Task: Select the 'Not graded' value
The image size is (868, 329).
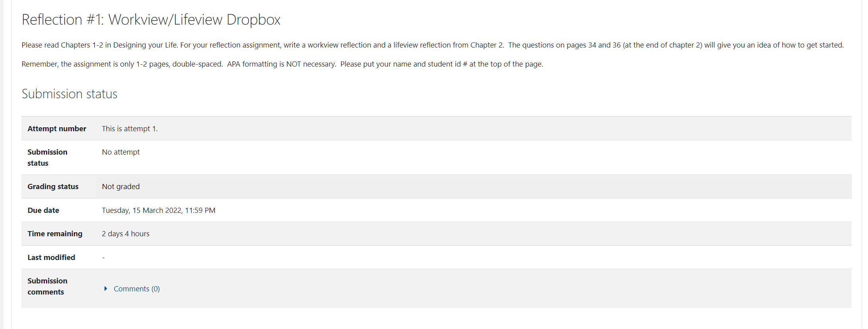Action: (x=121, y=186)
